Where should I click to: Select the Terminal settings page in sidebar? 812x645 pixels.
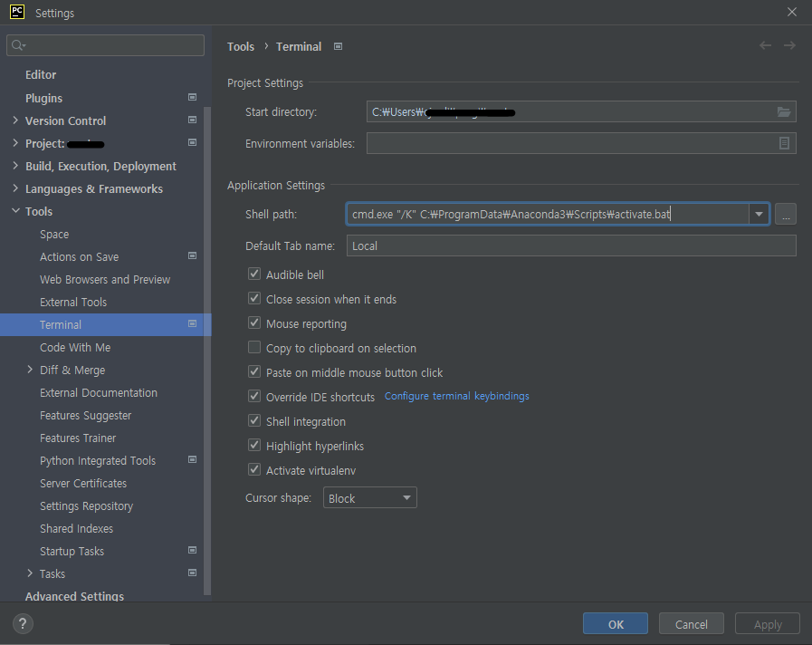(x=106, y=324)
